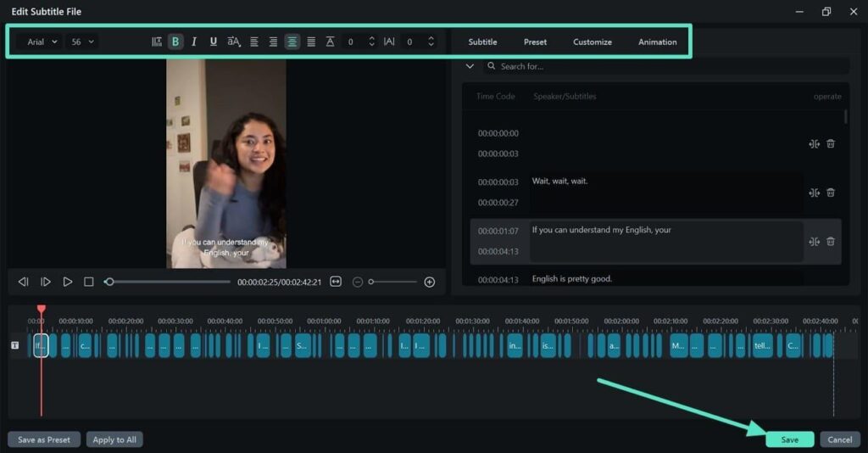
Task: Toggle bold formatting
Action: click(x=175, y=42)
